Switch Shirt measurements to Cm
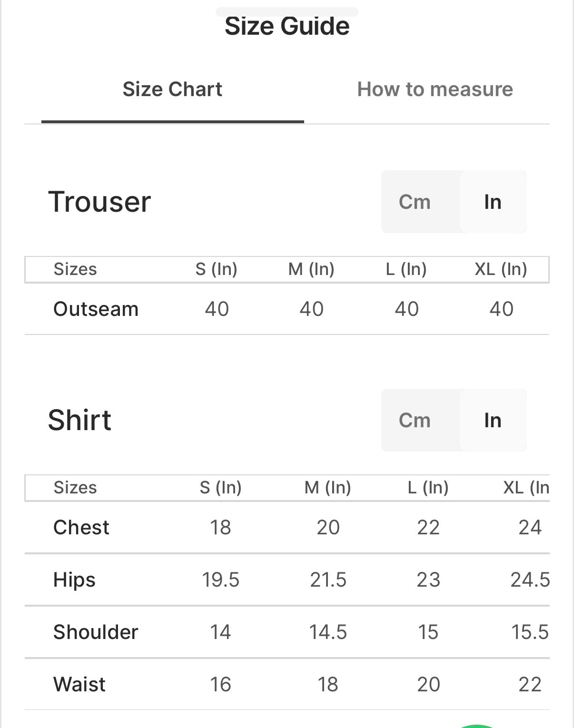The image size is (574, 728). point(415,420)
